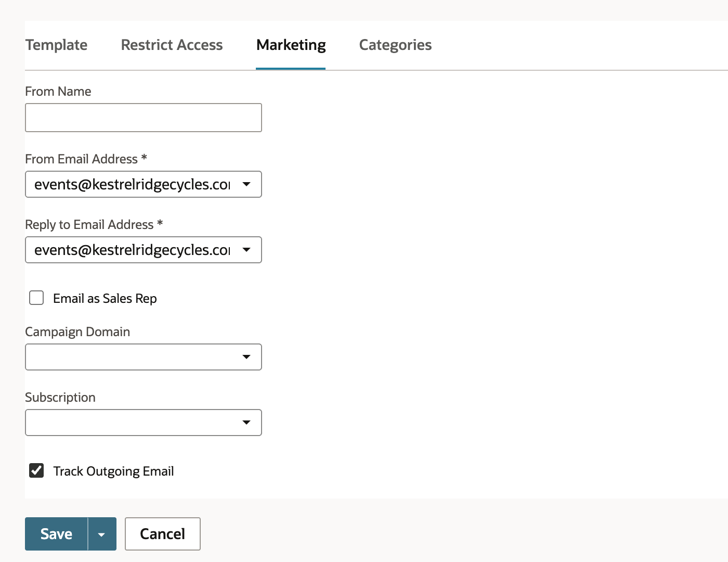This screenshot has height=562, width=728.
Task: Click the Email as Sales Rep label
Action: point(105,298)
